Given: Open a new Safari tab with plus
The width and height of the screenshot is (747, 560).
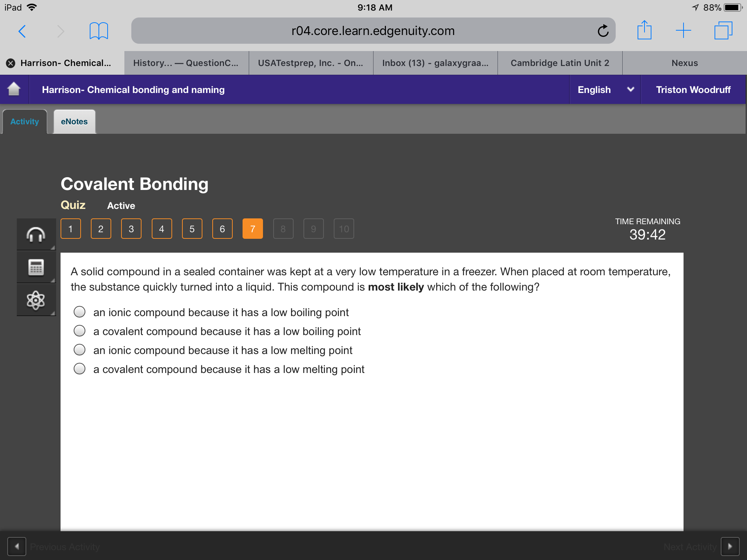Looking at the screenshot, I should [683, 31].
